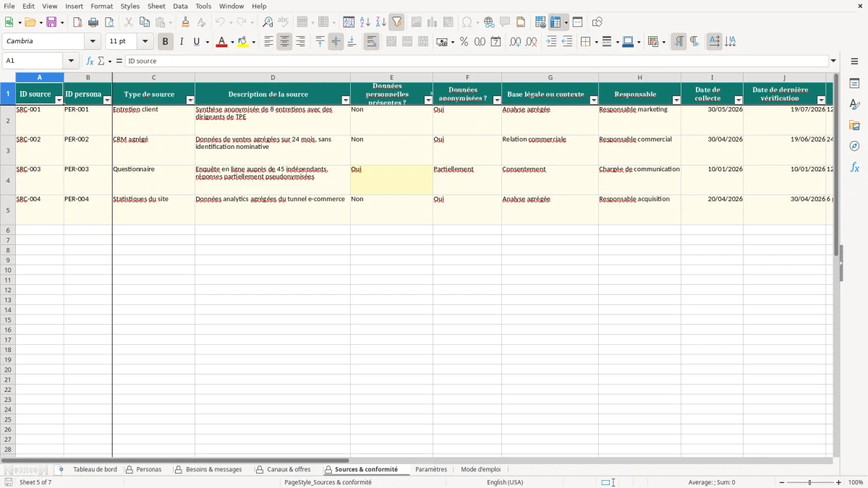The image size is (868, 488).
Task: Open the sidebar Gallery panel
Action: [x=854, y=125]
